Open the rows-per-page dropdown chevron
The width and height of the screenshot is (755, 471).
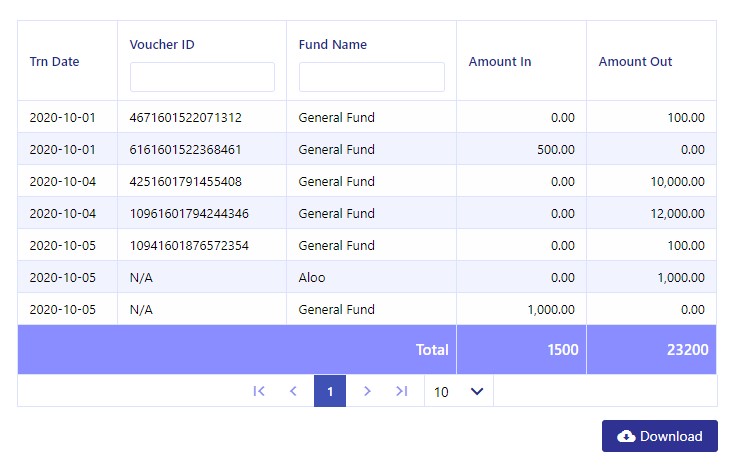coord(477,391)
